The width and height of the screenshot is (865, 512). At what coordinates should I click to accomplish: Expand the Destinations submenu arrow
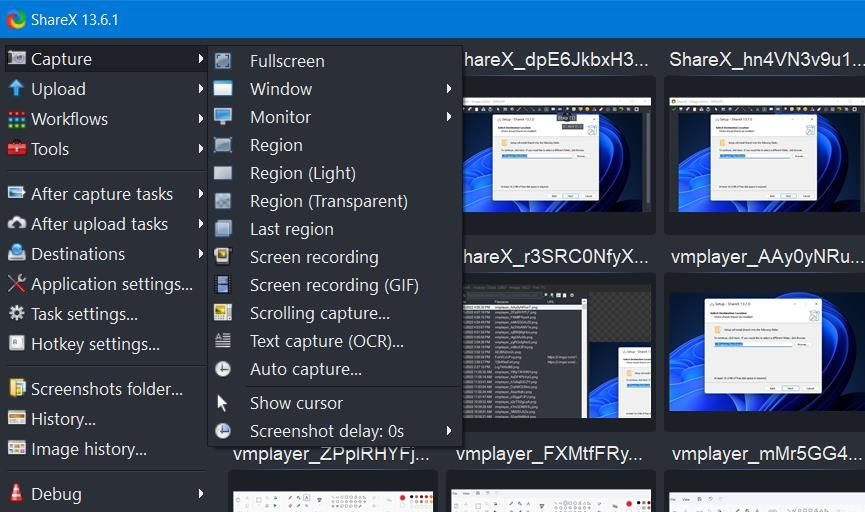(x=200, y=253)
